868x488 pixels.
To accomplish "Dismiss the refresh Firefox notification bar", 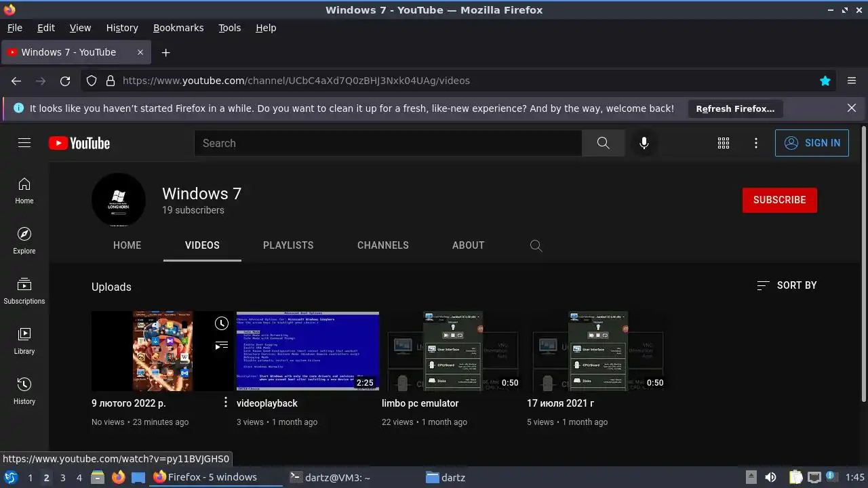I will (x=852, y=108).
